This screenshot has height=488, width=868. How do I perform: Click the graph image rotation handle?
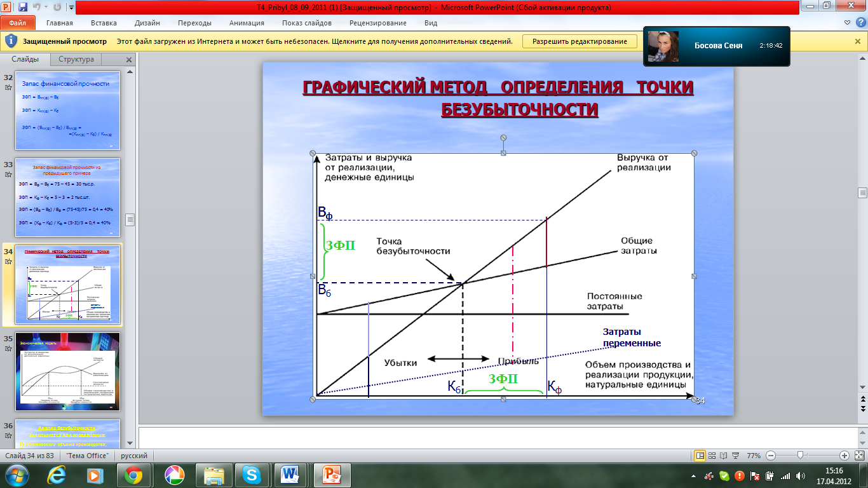pyautogui.click(x=503, y=138)
